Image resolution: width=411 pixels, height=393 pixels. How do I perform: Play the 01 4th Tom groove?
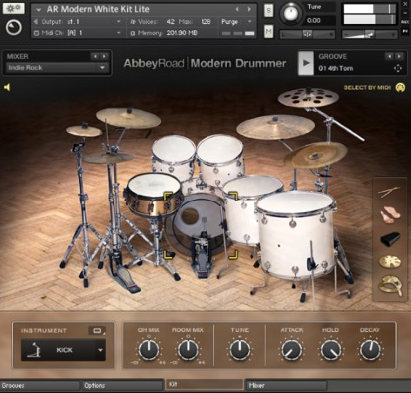(306, 63)
